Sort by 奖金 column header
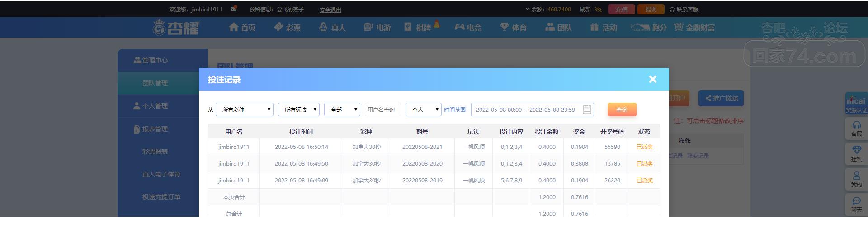Screen dimensions: 868x248 point(579,132)
